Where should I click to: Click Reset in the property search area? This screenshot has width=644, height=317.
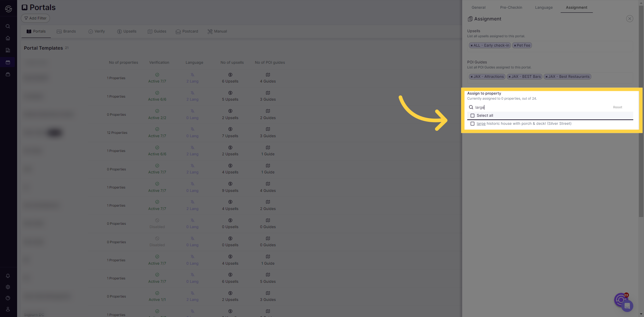pos(618,107)
